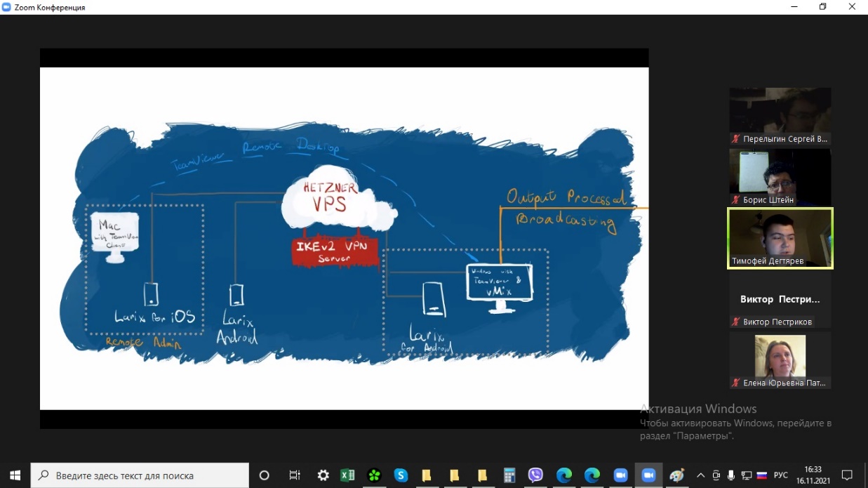Open Task View from the taskbar
The image size is (868, 488).
295,475
